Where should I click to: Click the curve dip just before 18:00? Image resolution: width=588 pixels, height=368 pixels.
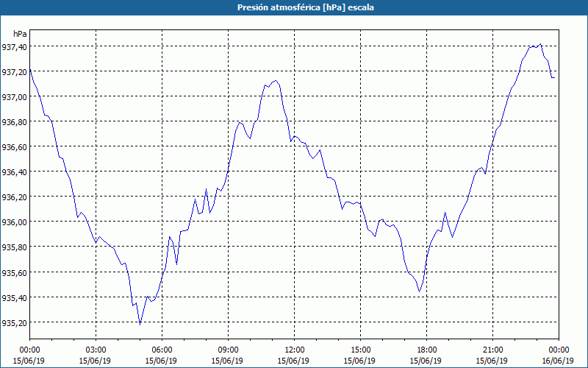tap(419, 291)
